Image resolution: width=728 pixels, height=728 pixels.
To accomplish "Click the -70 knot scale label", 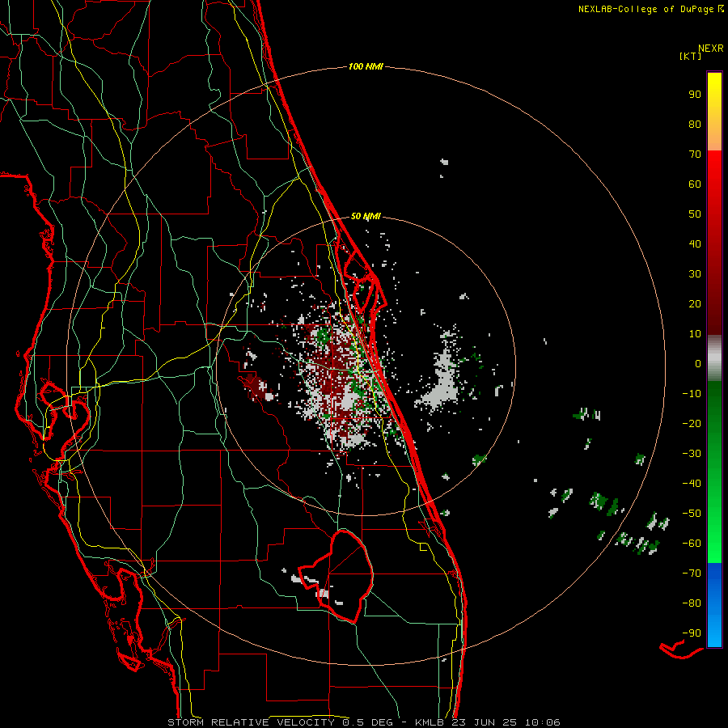I will coord(692,574).
